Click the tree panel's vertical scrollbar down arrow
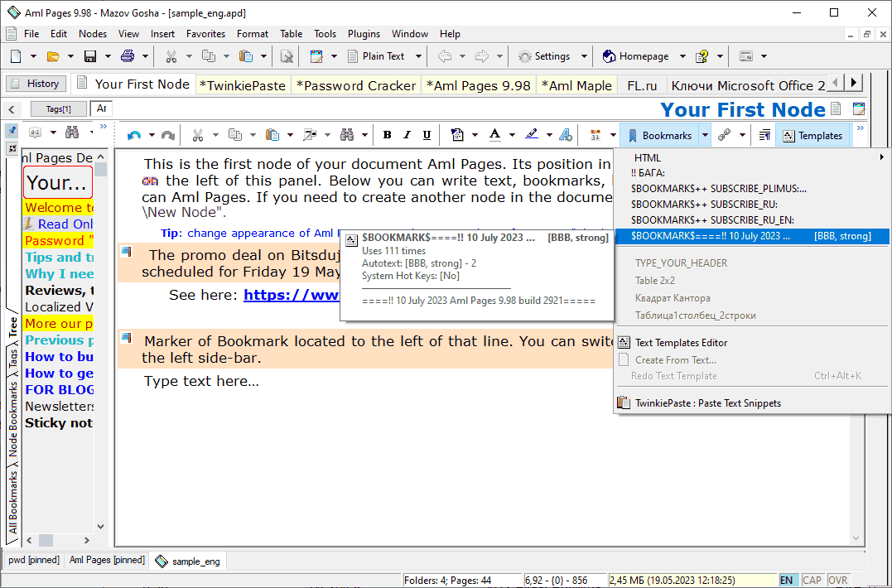 pos(101,527)
